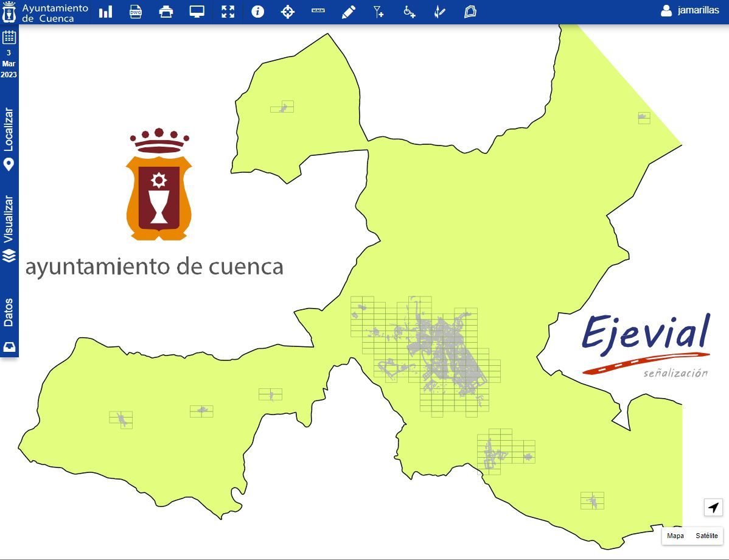Image resolution: width=729 pixels, height=560 pixels.
Task: Open the Visualizar side tab
Action: [x=9, y=219]
